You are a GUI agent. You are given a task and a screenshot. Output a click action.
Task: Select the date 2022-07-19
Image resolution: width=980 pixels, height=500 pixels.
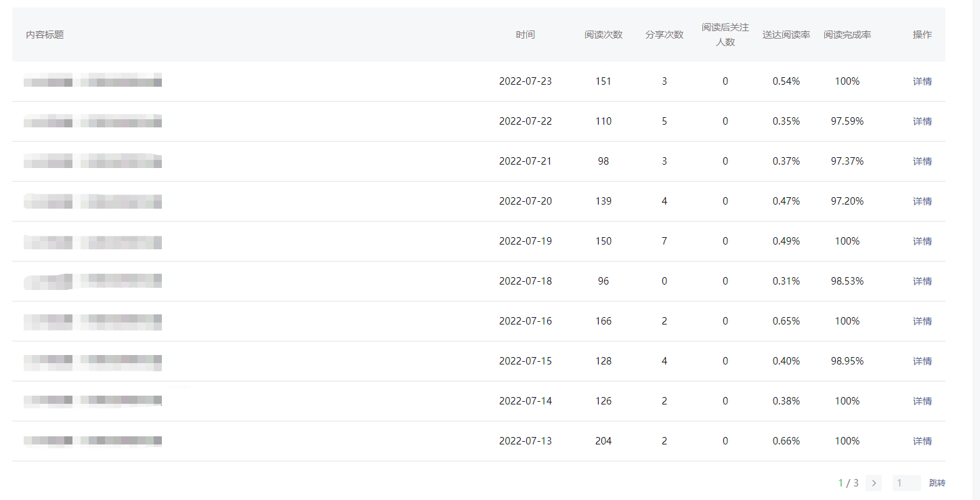[526, 241]
